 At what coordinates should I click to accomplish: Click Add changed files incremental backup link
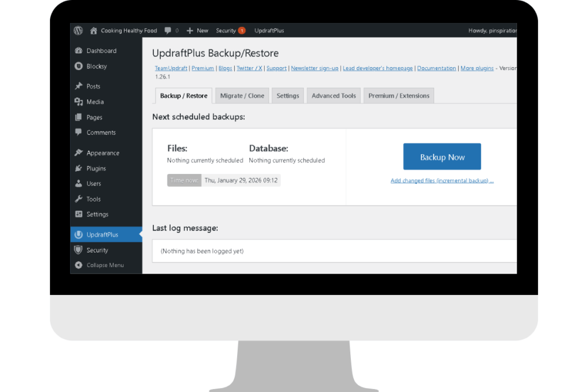point(442,180)
